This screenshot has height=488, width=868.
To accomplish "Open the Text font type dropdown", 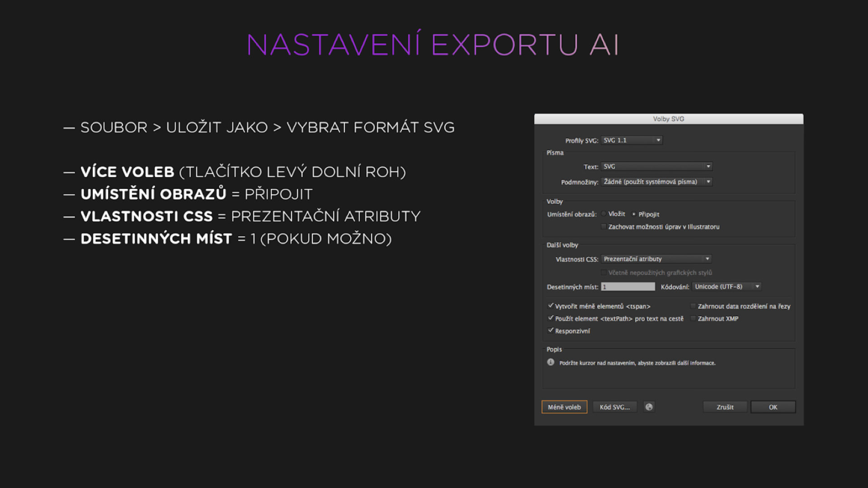I will click(x=656, y=166).
